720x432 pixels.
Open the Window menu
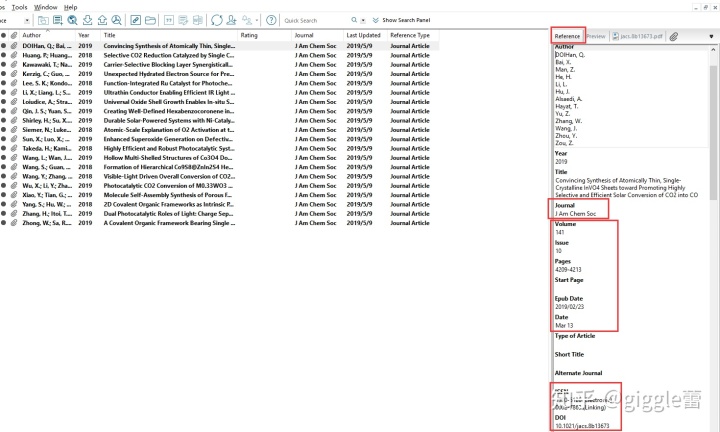(45, 7)
